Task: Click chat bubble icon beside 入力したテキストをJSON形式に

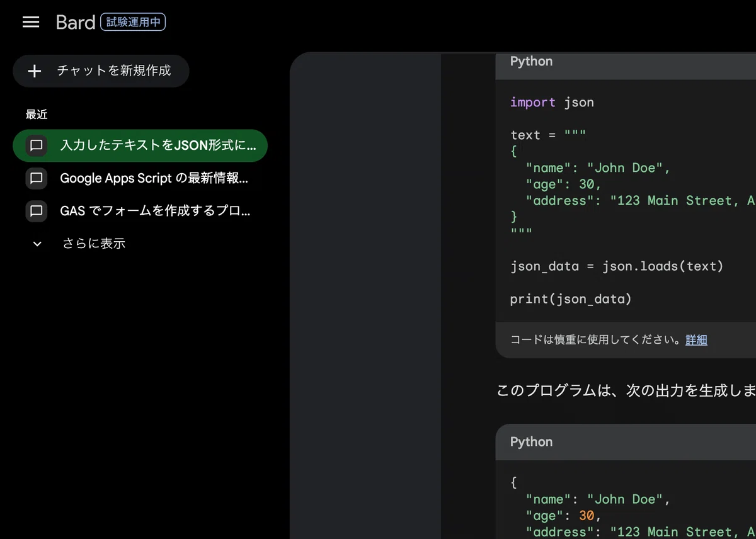Action: coord(37,145)
